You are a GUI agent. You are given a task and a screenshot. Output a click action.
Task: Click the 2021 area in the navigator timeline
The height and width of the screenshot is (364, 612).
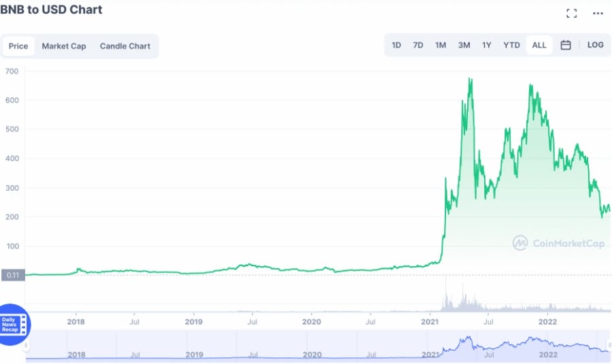pyautogui.click(x=430, y=354)
